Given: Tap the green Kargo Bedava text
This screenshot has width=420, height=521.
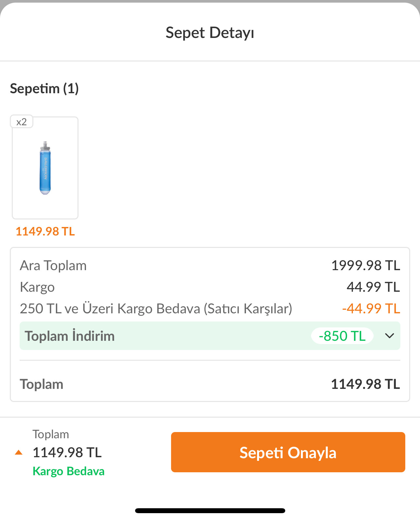Looking at the screenshot, I should pos(68,471).
